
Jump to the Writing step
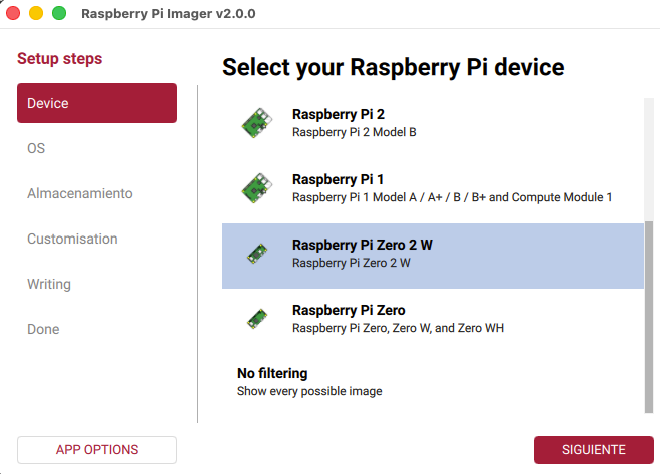49,284
